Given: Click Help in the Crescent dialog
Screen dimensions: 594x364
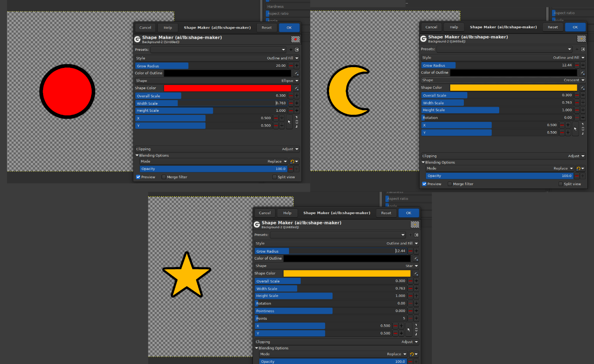Looking at the screenshot, I should pyautogui.click(x=454, y=27).
